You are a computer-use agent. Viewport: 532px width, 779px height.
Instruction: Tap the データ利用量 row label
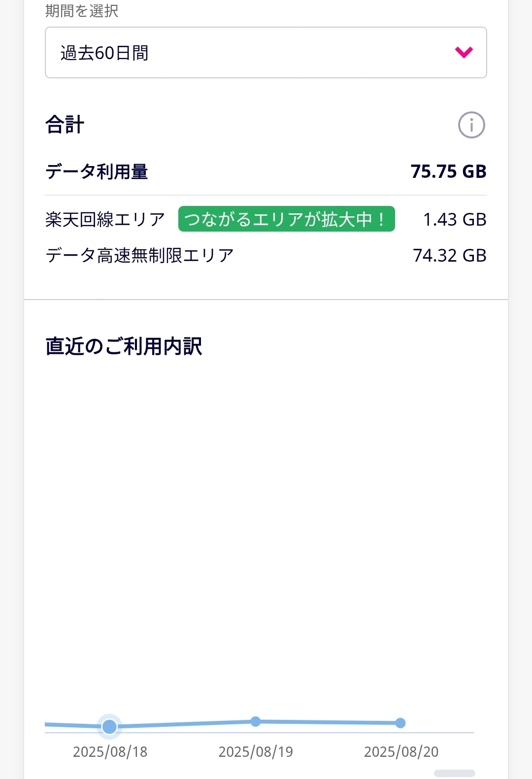coord(97,171)
